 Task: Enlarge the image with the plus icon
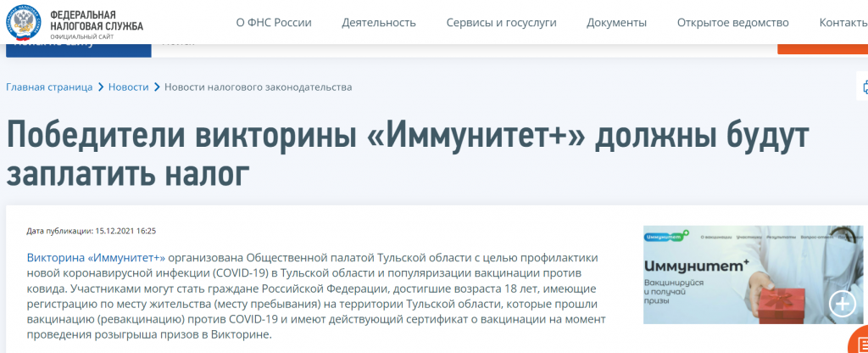(x=843, y=304)
